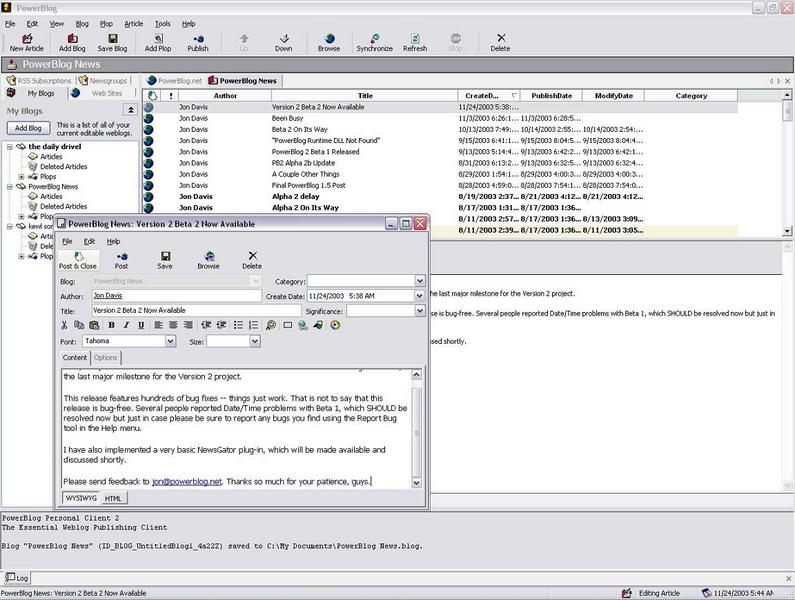The height and width of the screenshot is (600, 795).
Task: Click Post & Close in article editor
Action: [78, 260]
